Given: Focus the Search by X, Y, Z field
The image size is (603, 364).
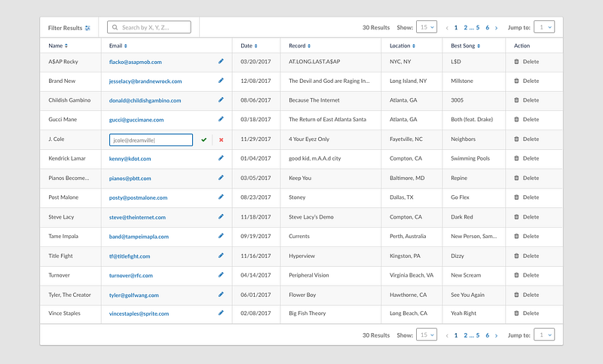Looking at the screenshot, I should 148,27.
